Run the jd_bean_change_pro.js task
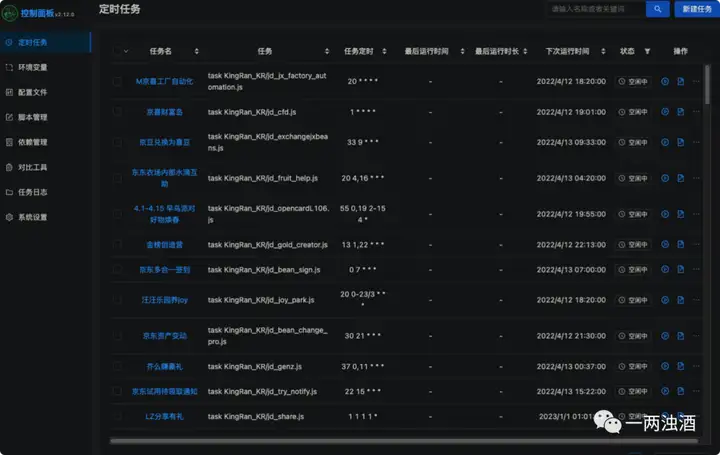The image size is (720, 455). point(665,336)
